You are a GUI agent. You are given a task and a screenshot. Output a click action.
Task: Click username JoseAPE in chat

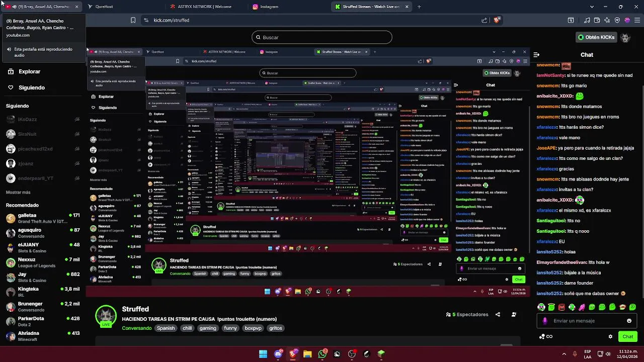[x=546, y=148]
